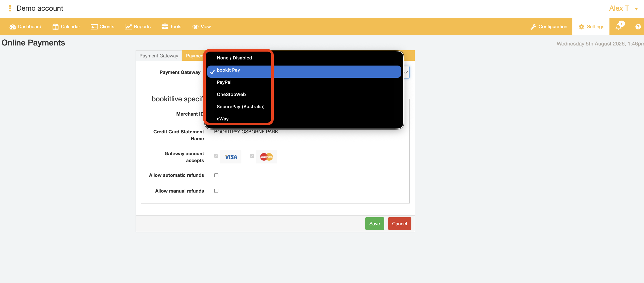
Task: Click the Online Payments heading
Action: click(33, 43)
